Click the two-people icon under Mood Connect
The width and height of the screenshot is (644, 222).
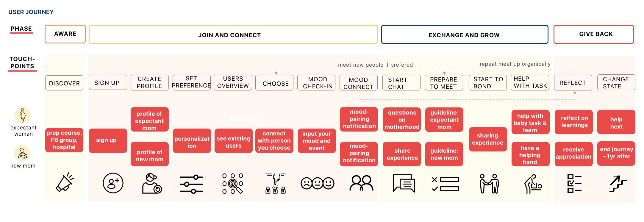coord(361,183)
